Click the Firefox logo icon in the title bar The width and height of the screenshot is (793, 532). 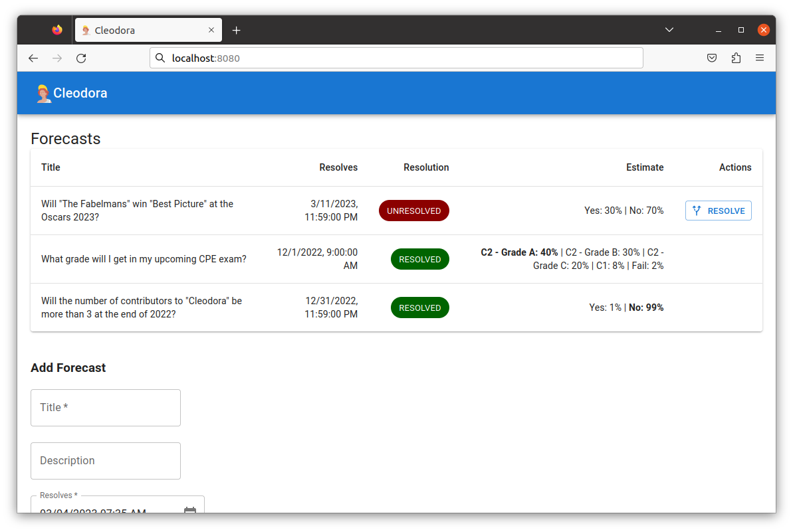(57, 30)
